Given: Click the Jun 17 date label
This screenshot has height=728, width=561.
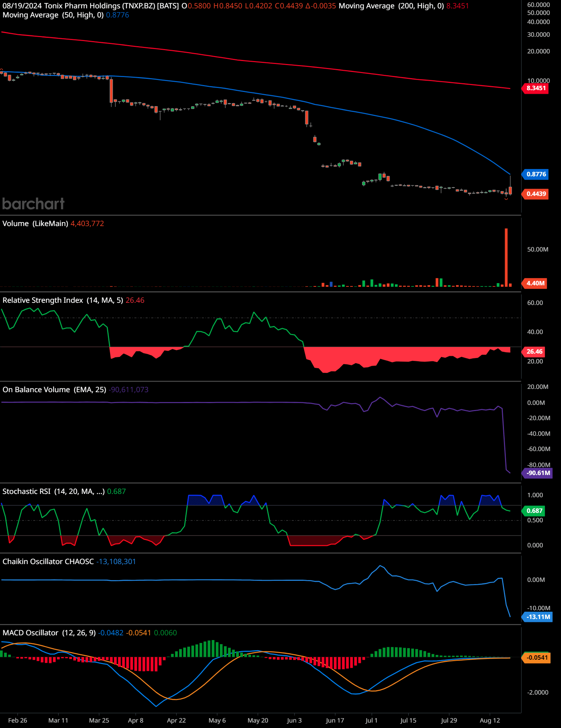Looking at the screenshot, I should pyautogui.click(x=335, y=720).
